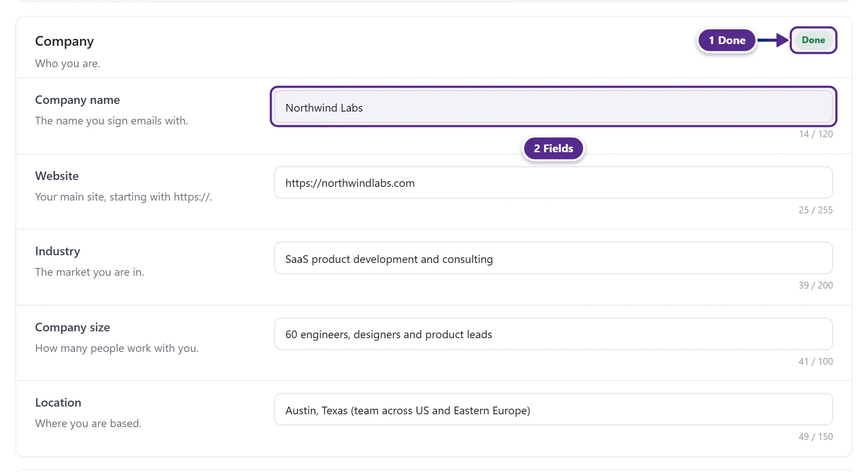Click the 'Company' section heading
The width and height of the screenshot is (868, 472).
click(65, 41)
